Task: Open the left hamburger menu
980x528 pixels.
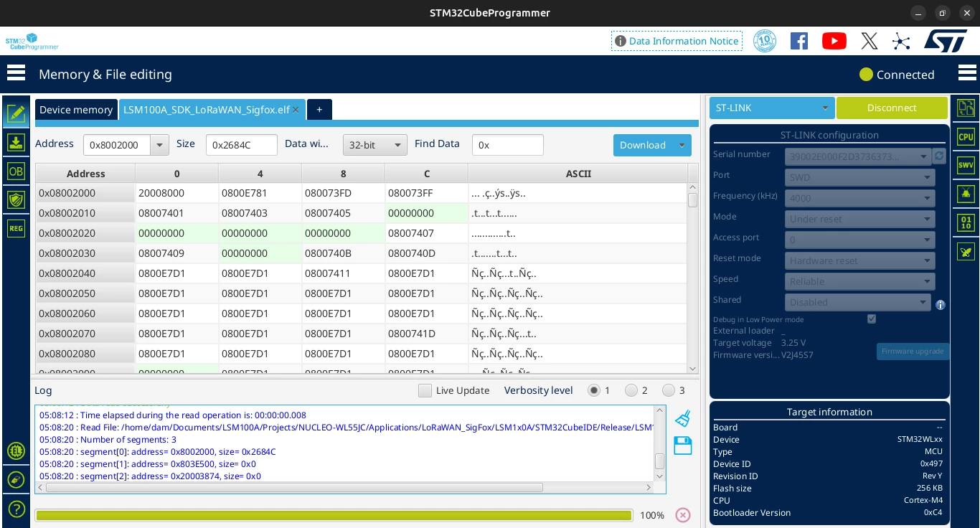Action: tap(16, 73)
